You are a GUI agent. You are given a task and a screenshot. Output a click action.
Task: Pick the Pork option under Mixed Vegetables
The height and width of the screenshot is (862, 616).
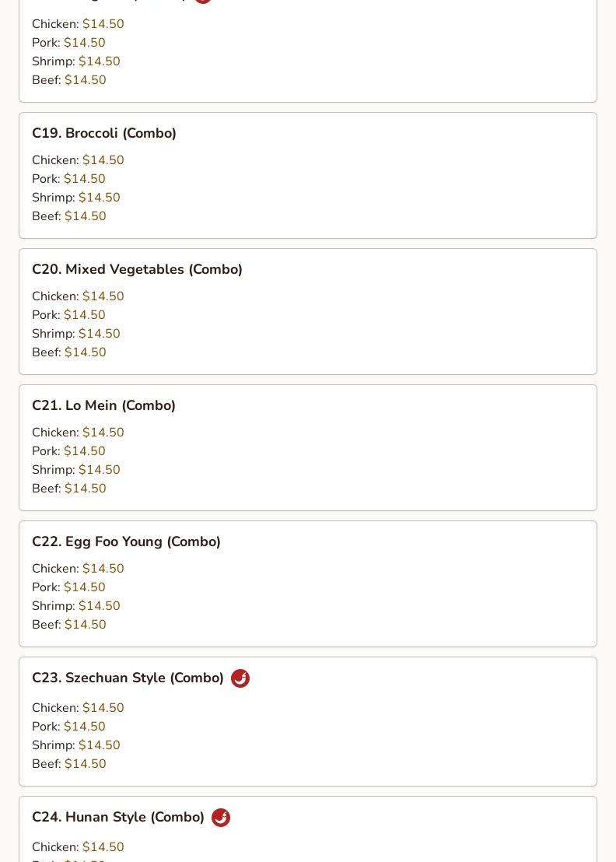coord(84,315)
